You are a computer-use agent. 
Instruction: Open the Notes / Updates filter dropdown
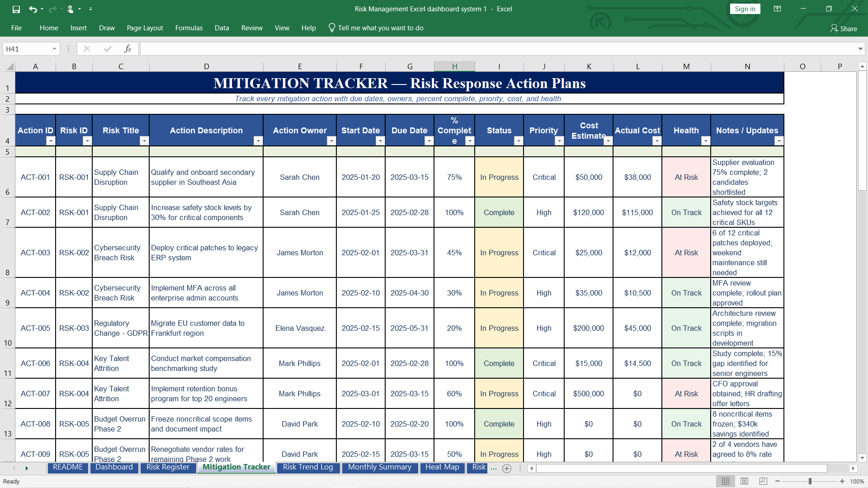coord(779,141)
